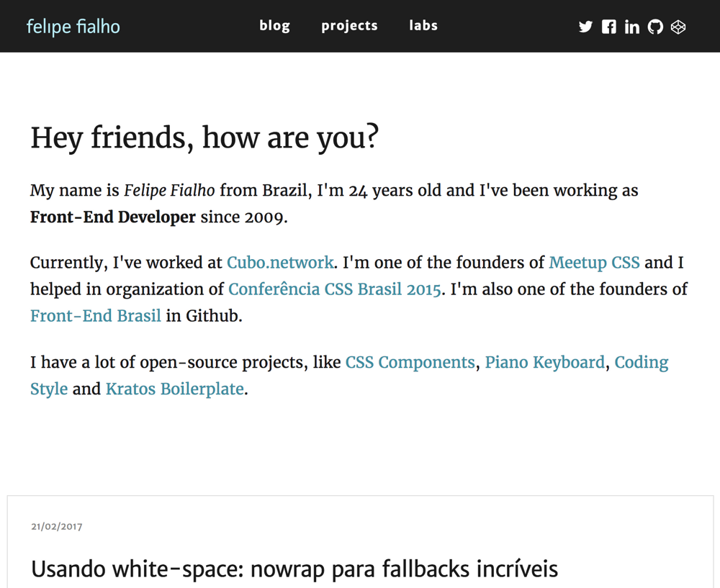
Task: Open the Facebook profile icon
Action: pyautogui.click(x=609, y=27)
